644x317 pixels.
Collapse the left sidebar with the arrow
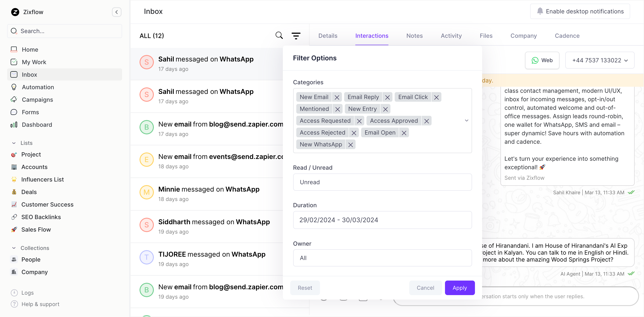117,12
